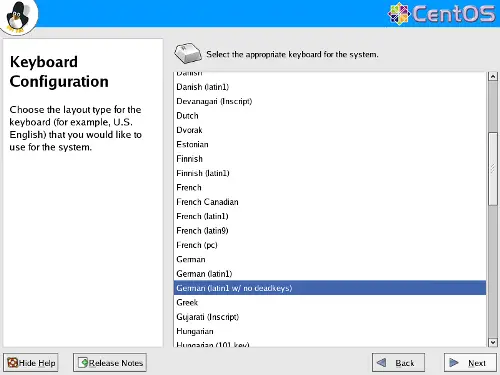This screenshot has height=375, width=500.
Task: Select French (latin1) keyboard
Action: 330,216
